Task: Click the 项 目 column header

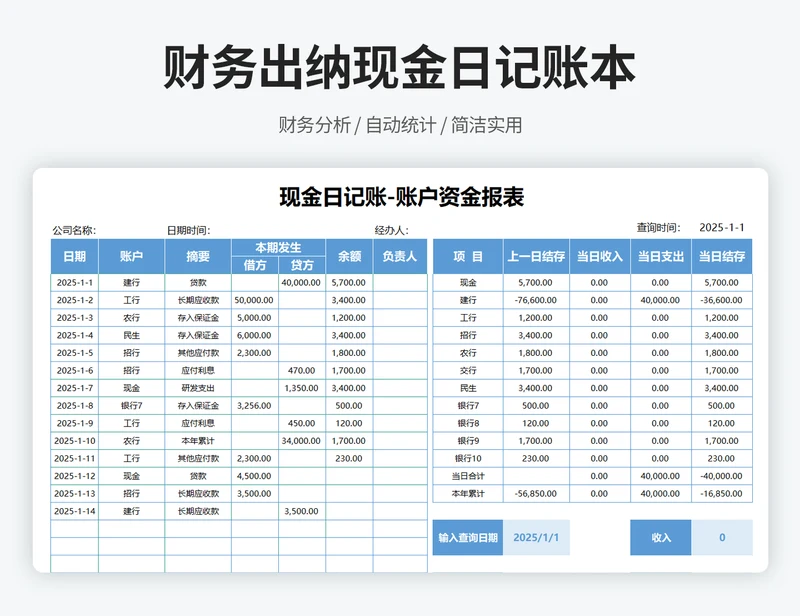Action: pyautogui.click(x=468, y=256)
